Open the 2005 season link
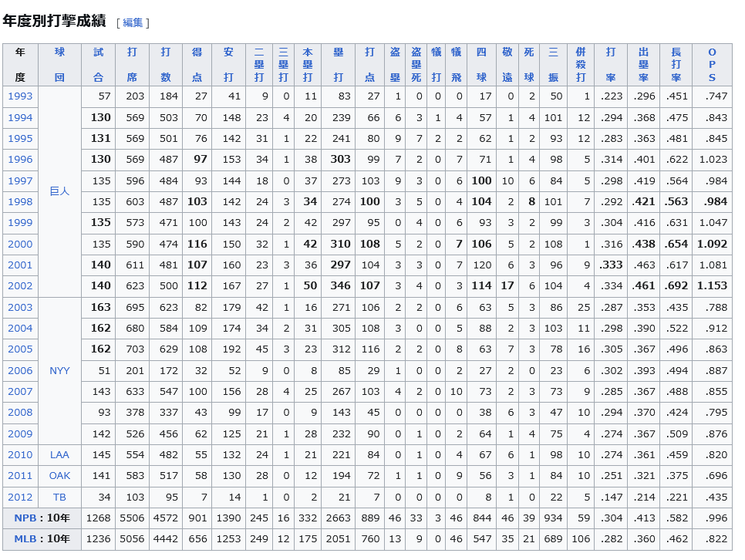745x560 pixels. coord(20,349)
